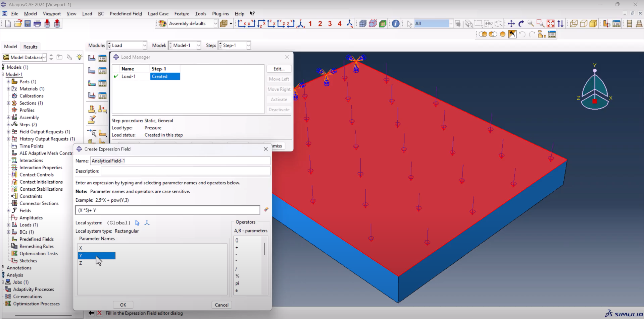Click the light bulb icon in model tree
This screenshot has width=644, height=319.
79,57
